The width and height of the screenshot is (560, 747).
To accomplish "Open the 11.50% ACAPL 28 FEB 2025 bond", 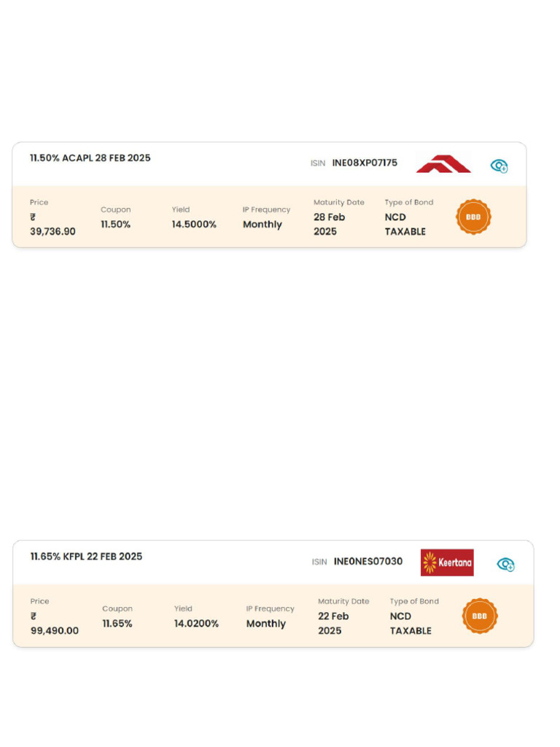I will 90,158.
